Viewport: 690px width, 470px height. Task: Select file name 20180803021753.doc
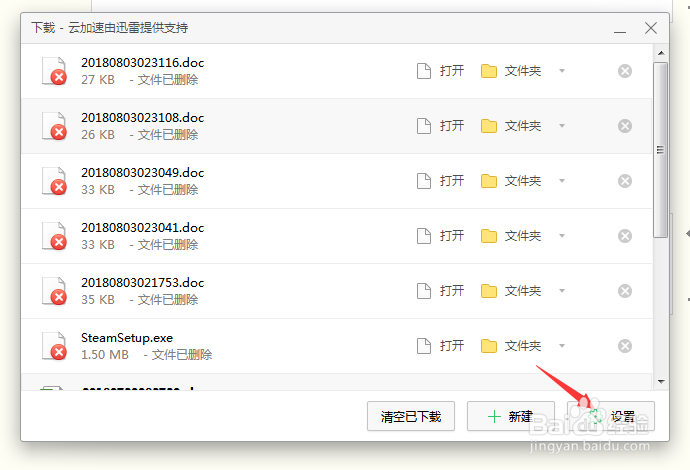(x=143, y=283)
